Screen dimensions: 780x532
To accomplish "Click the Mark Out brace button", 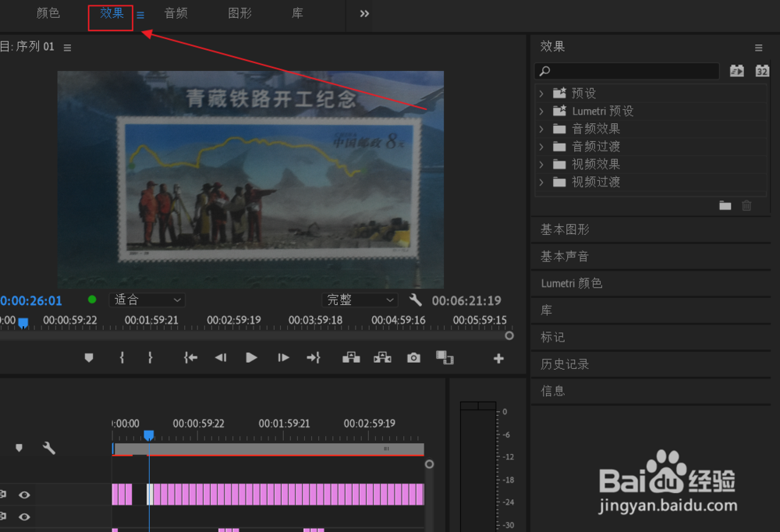I will point(151,358).
